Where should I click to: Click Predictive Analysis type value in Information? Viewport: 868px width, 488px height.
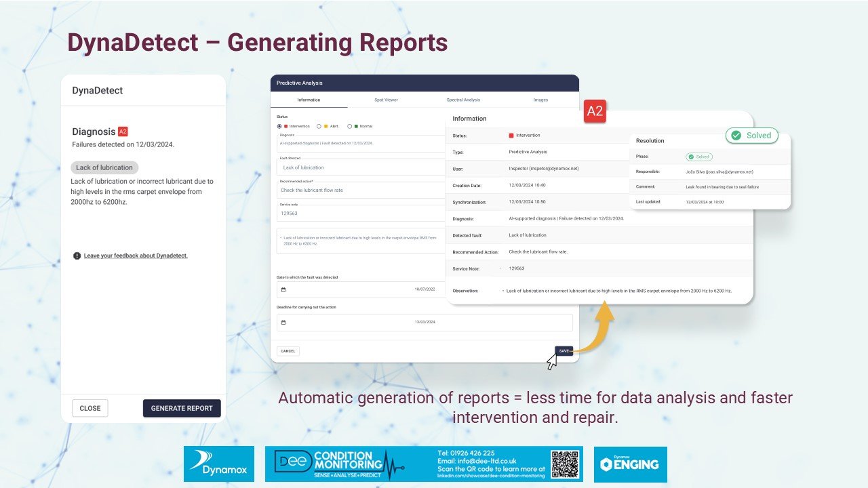point(528,152)
